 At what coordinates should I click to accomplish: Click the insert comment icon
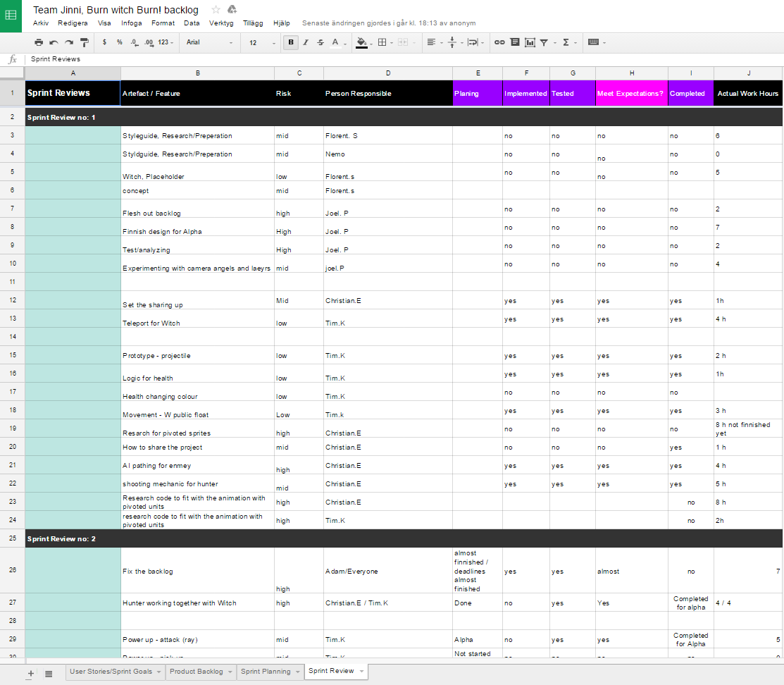point(515,42)
